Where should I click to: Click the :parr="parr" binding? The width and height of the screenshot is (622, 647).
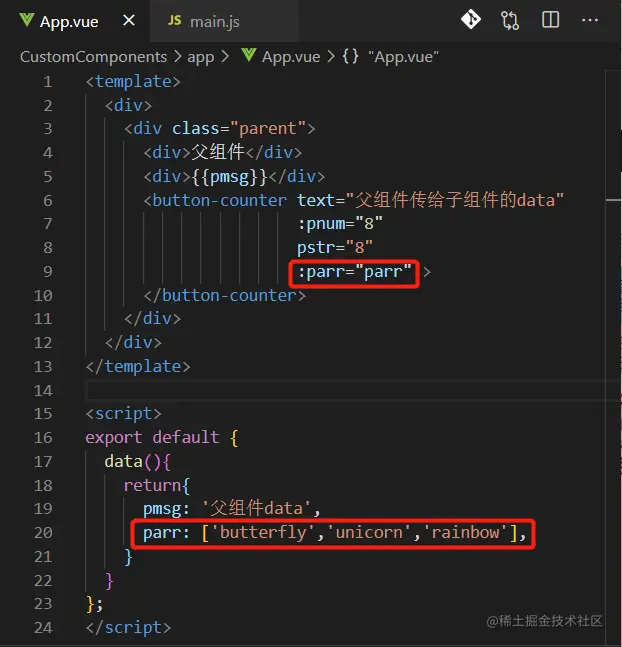pyautogui.click(x=354, y=272)
